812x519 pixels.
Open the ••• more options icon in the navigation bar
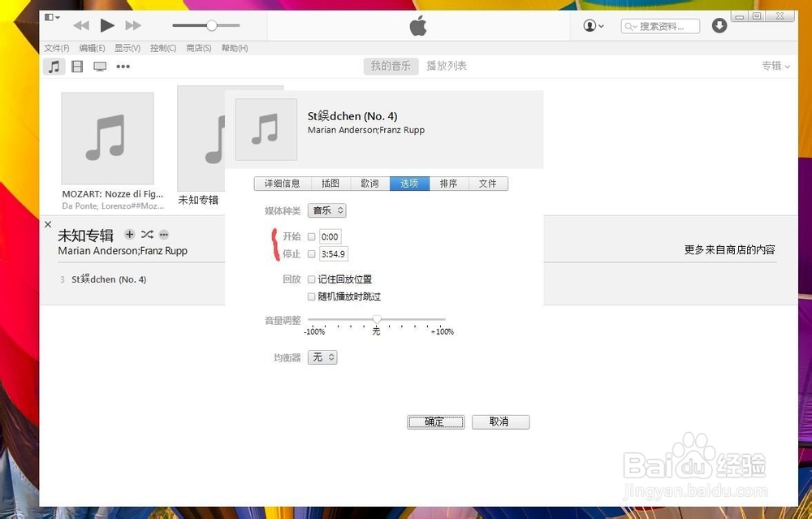click(x=123, y=66)
